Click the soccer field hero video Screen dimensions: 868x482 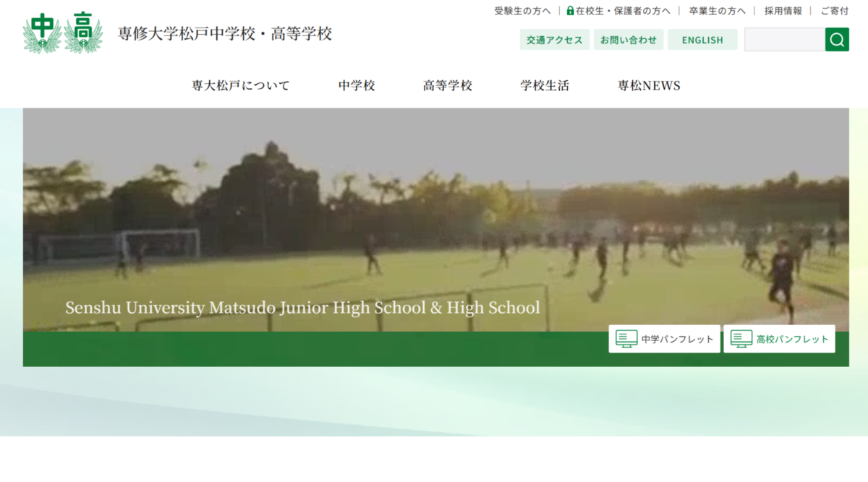(436, 220)
